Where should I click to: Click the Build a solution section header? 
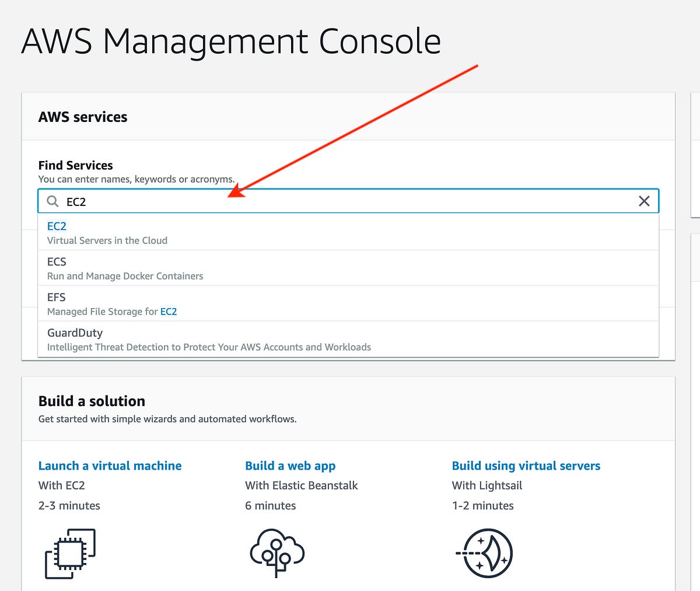click(x=92, y=401)
